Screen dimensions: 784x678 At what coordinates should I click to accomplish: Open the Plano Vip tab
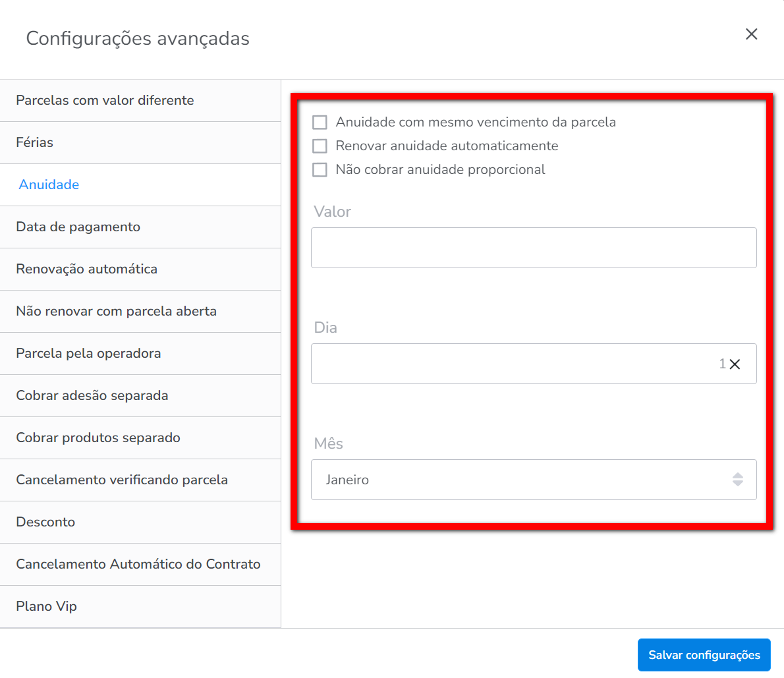[47, 607]
